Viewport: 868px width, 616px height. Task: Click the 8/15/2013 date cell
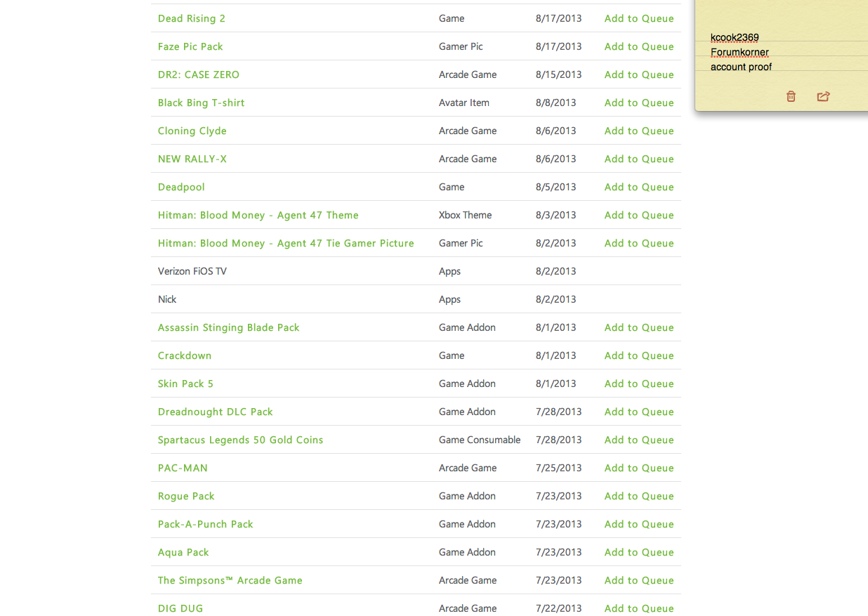coord(559,74)
